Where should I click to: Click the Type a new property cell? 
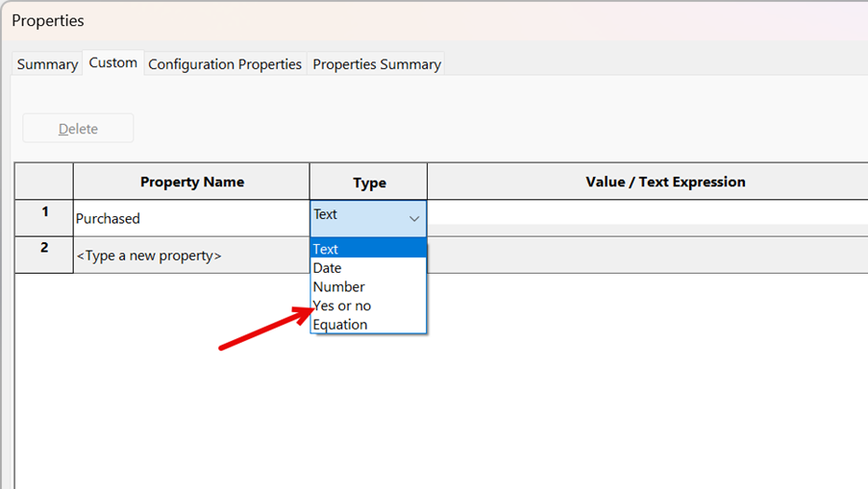point(191,255)
